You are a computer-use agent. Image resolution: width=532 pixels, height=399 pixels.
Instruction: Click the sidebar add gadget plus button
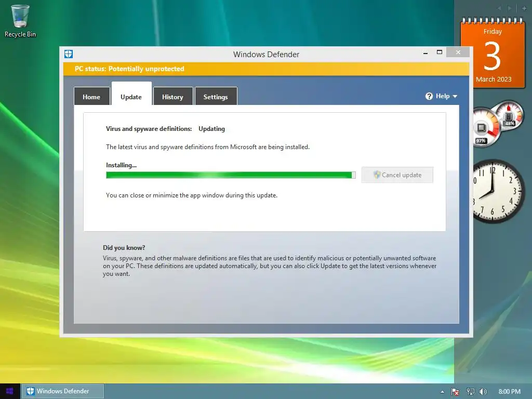point(524,8)
